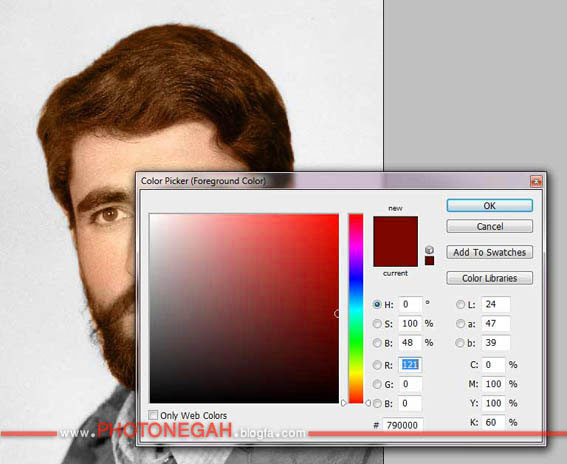Select the H hue radio button
Image resolution: width=567 pixels, height=464 pixels.
(x=377, y=305)
